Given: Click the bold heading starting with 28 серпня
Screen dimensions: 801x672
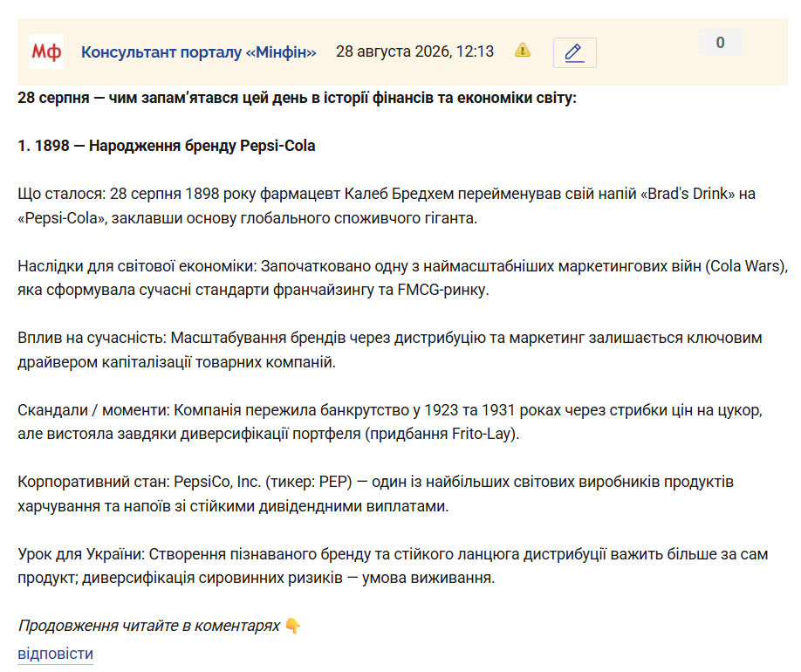Looking at the screenshot, I should [x=297, y=98].
